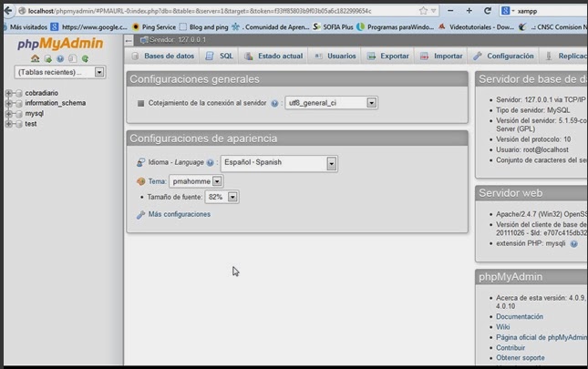Click help icon beside Cotejamiento de la conexión
588x369 pixels.
pyautogui.click(x=274, y=103)
